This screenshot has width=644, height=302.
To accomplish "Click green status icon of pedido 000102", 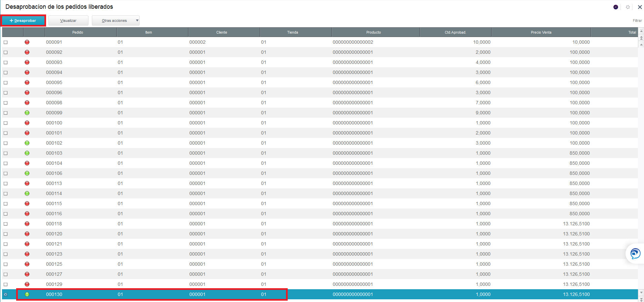I will [27, 143].
